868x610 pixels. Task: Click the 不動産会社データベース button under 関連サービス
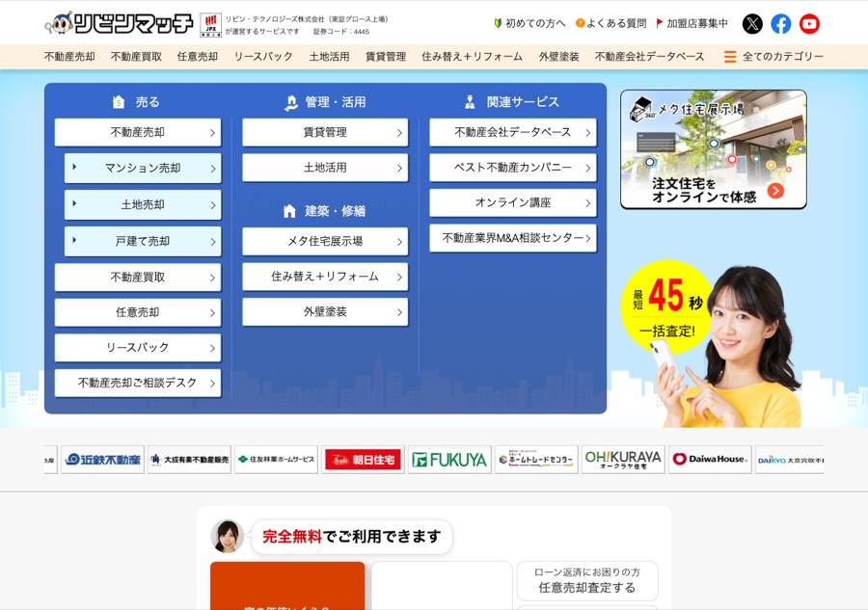pos(513,132)
